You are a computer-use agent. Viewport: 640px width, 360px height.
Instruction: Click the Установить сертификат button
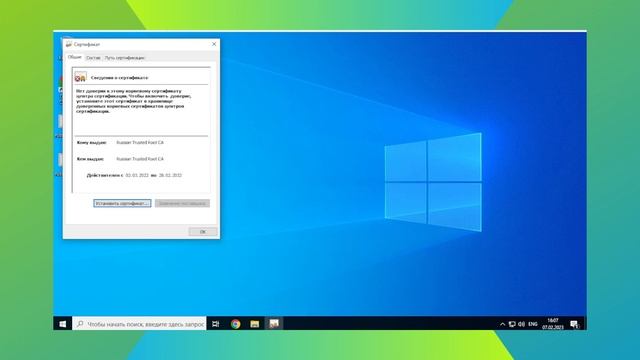(x=122, y=203)
